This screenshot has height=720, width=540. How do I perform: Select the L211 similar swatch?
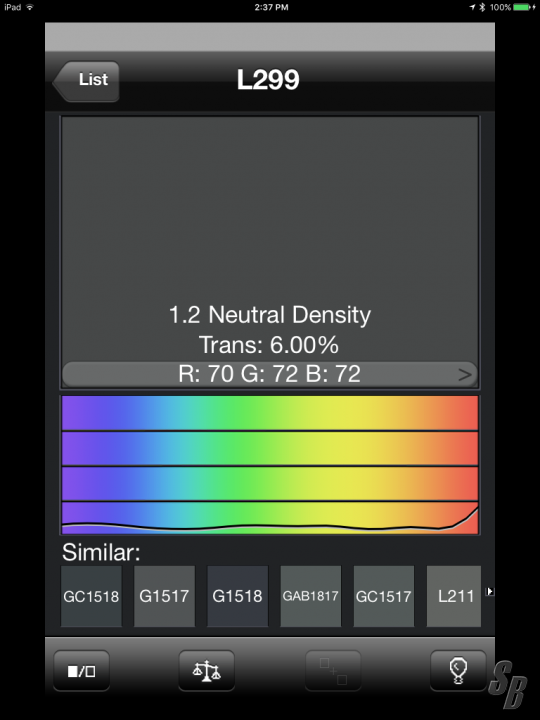point(454,596)
